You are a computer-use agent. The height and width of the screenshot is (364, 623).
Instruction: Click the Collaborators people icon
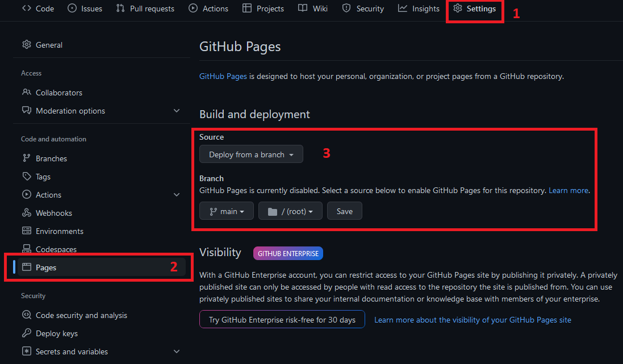27,92
